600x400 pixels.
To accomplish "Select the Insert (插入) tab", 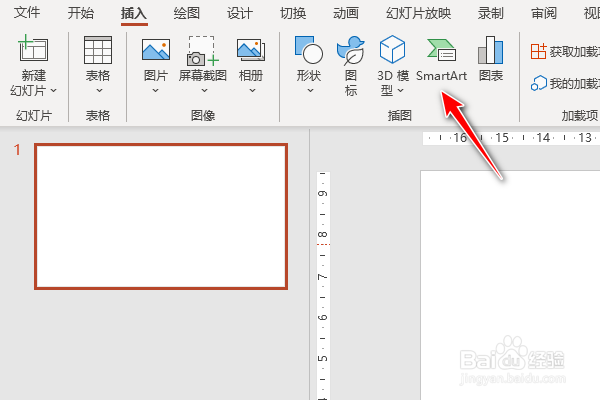I will (134, 13).
